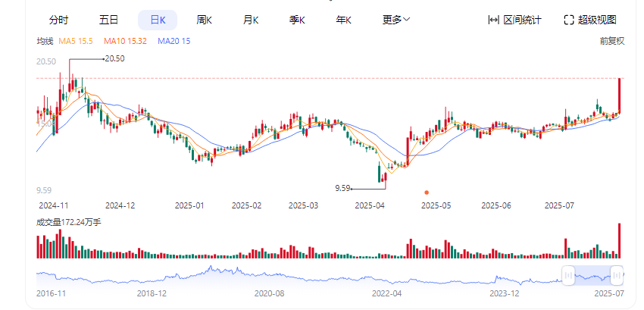Click the MA10 15.32 indicator label

pyautogui.click(x=125, y=41)
